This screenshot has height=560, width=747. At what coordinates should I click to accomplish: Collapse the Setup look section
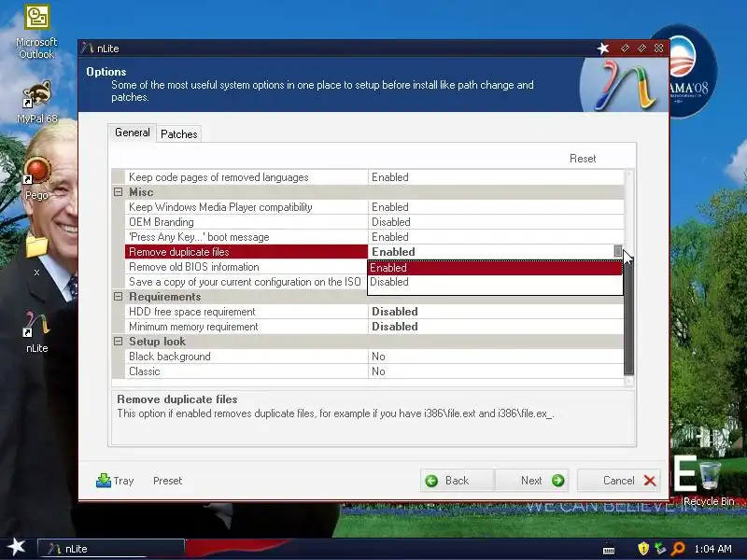[119, 342]
